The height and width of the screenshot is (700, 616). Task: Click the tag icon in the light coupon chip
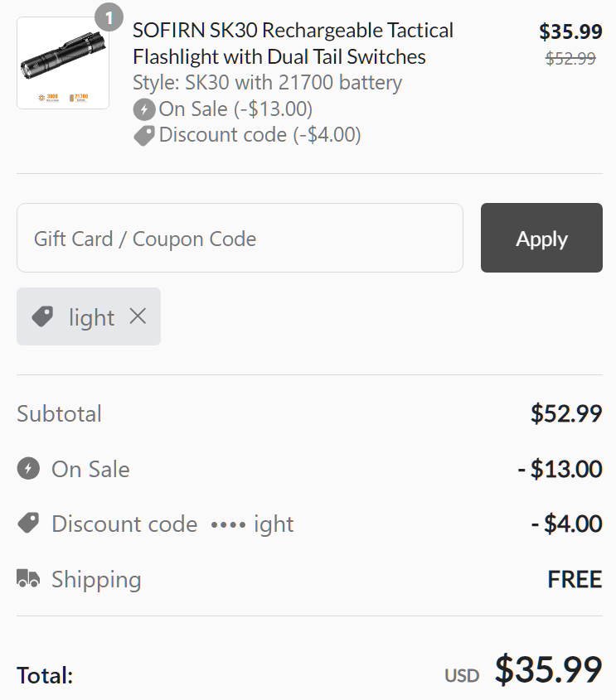pos(42,316)
